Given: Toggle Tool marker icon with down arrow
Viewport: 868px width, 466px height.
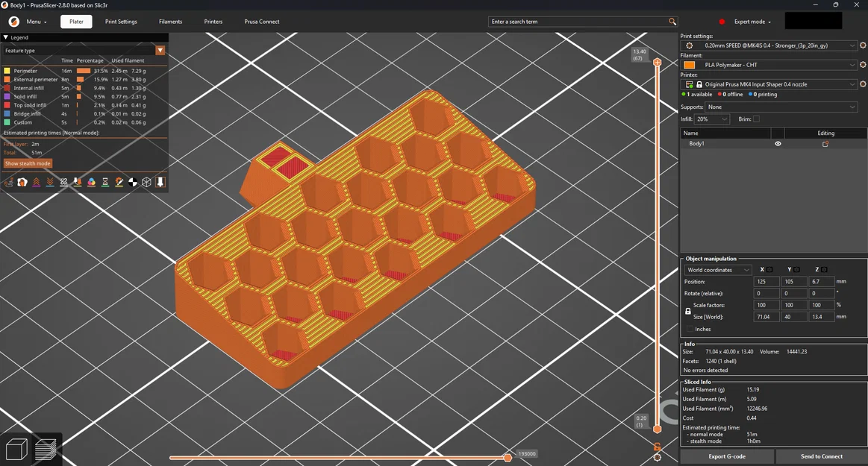Looking at the screenshot, I should click(x=160, y=182).
